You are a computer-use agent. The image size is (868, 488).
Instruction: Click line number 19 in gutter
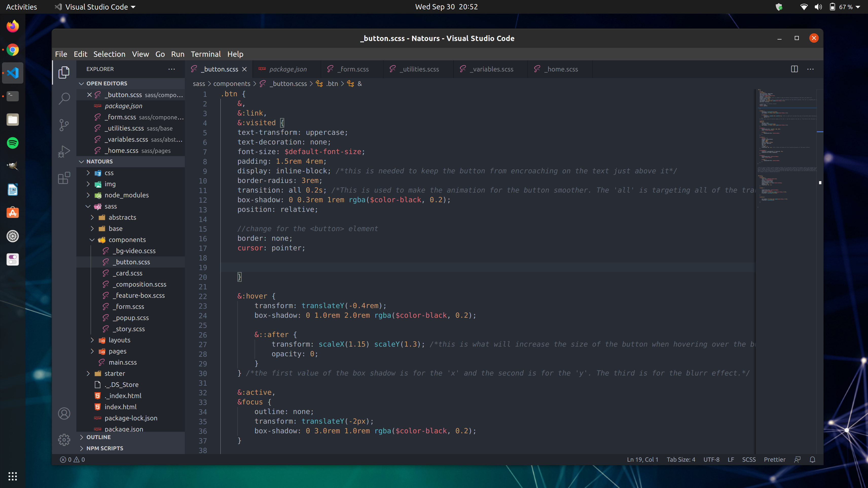203,267
